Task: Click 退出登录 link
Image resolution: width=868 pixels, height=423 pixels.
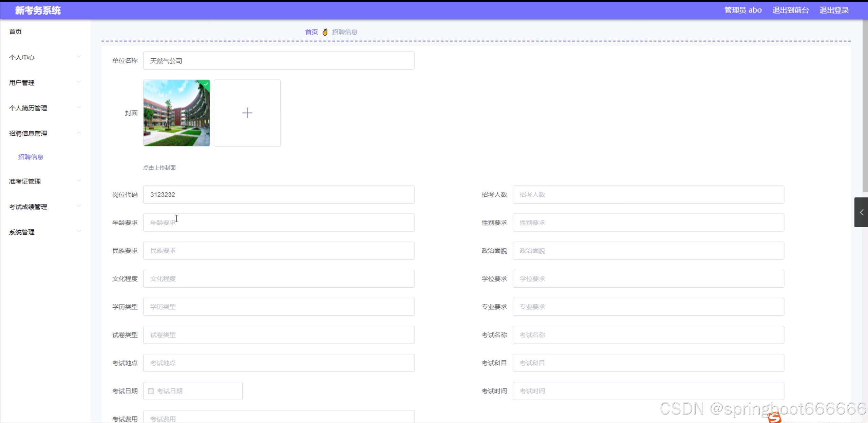Action: 834,10
